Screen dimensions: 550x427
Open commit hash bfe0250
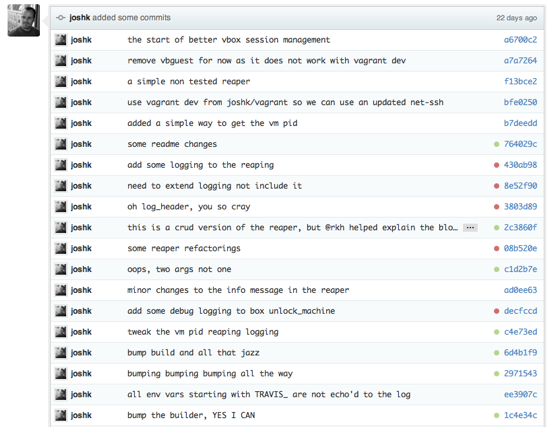click(520, 102)
